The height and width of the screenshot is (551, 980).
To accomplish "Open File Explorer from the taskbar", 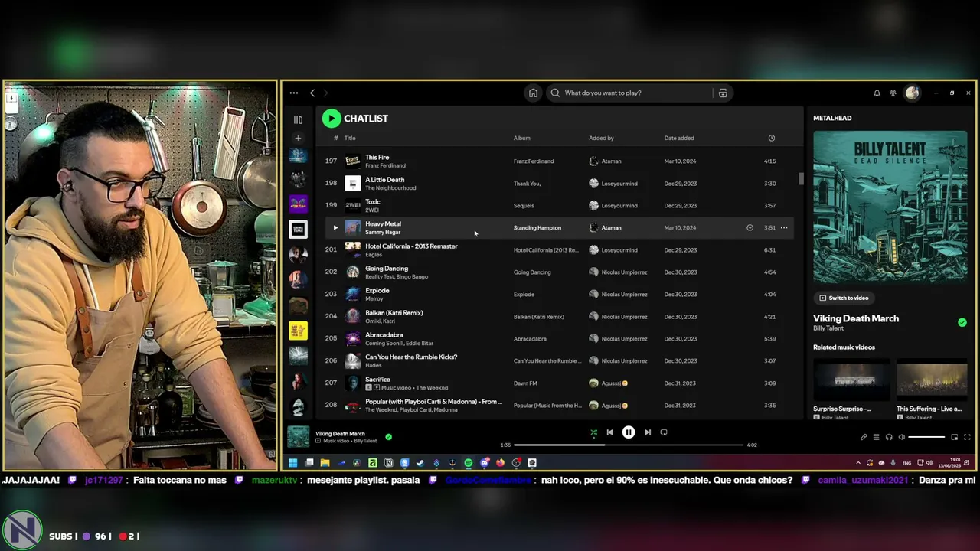I will click(325, 462).
